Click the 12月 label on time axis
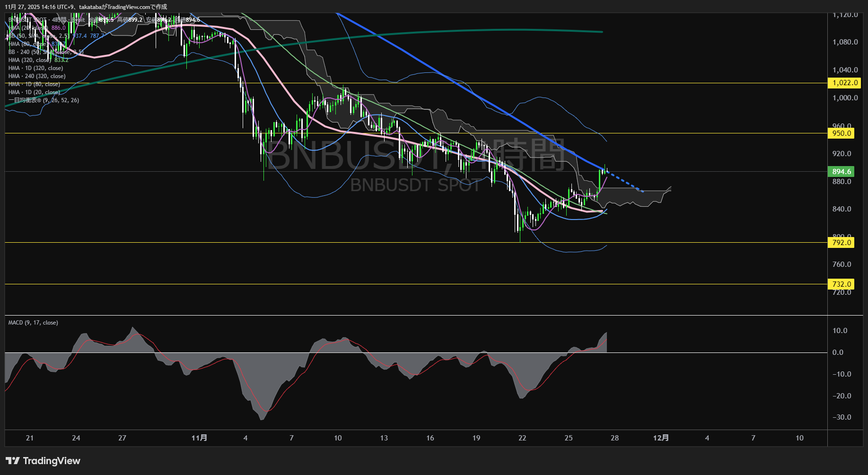This screenshot has height=475, width=868. 661,438
